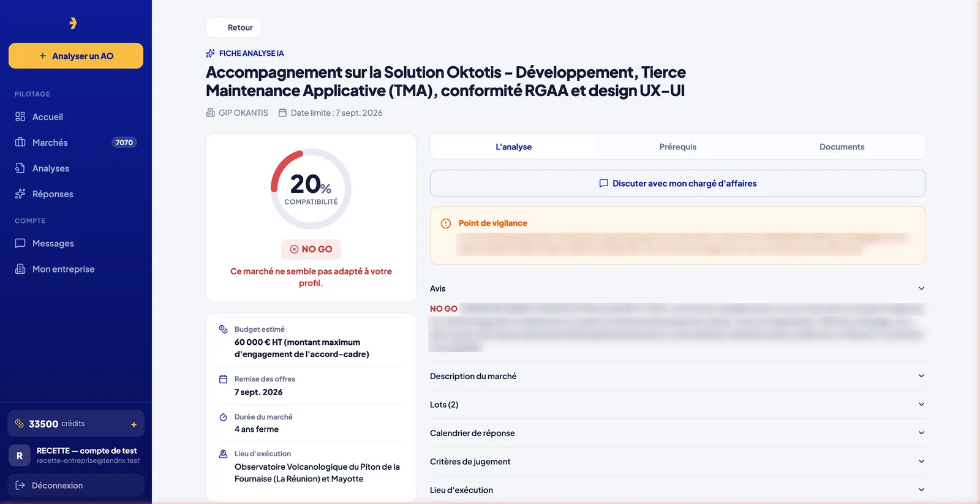Click the 33500 crédits counter
Viewport: 980px width, 504px height.
pyautogui.click(x=76, y=424)
